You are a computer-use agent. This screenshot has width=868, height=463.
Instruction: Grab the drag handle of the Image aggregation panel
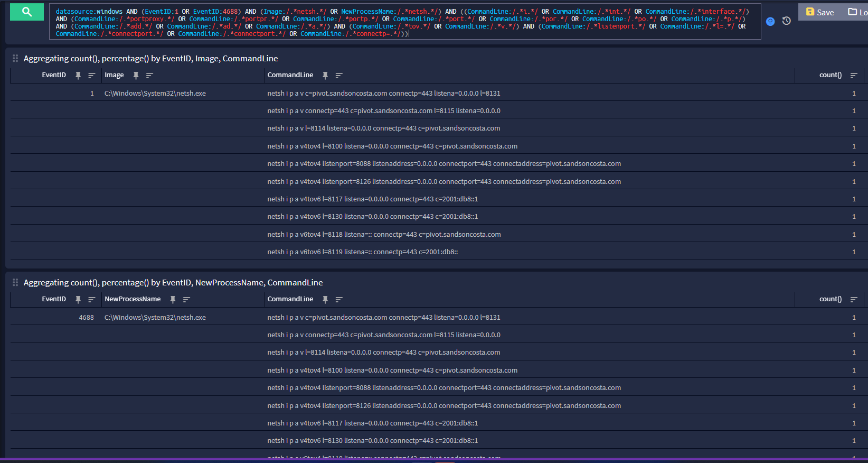(x=15, y=58)
